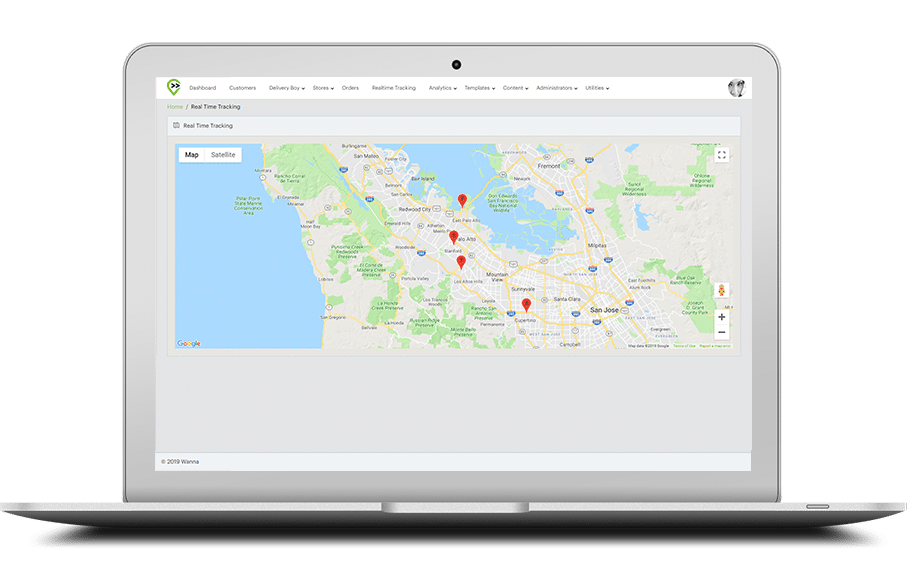
Task: Click the Redwood City map label
Action: pos(415,209)
